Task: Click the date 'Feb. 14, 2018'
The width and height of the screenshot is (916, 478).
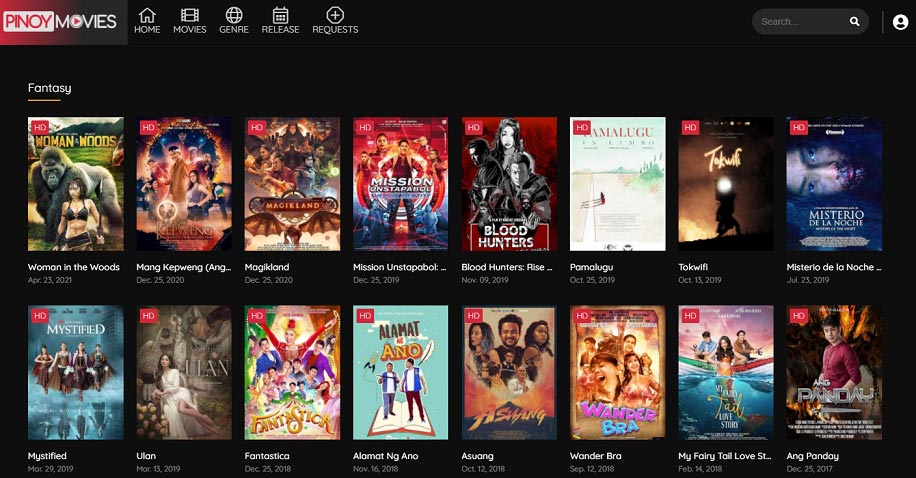Action: point(700,469)
